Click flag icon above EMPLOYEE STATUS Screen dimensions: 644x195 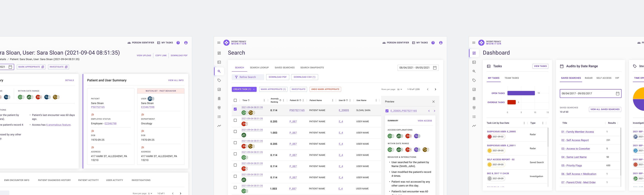click(93, 115)
